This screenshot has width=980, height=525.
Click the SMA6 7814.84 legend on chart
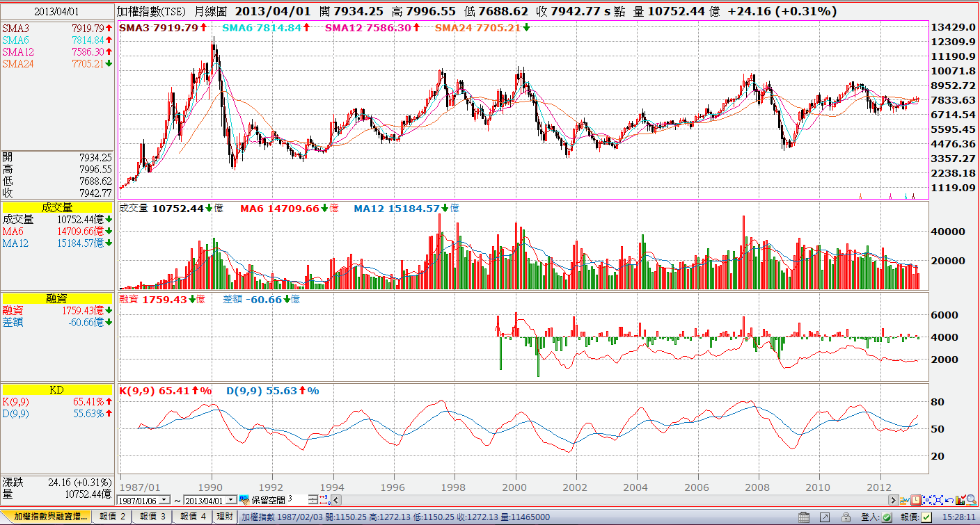click(x=266, y=28)
